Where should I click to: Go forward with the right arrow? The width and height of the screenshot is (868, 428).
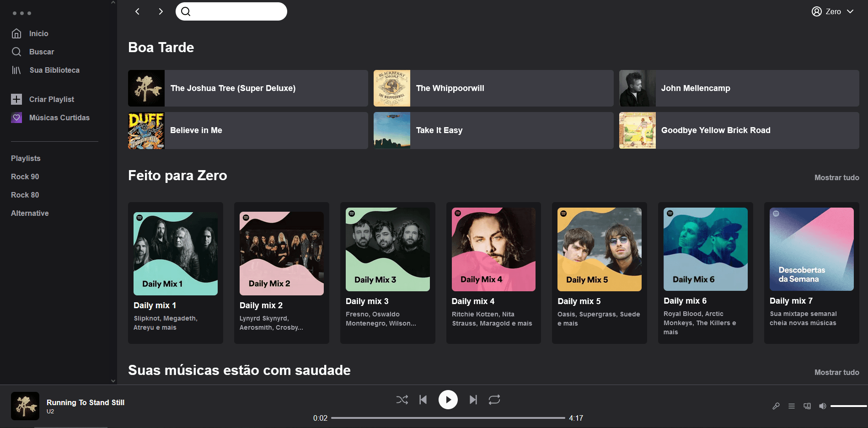click(x=161, y=11)
